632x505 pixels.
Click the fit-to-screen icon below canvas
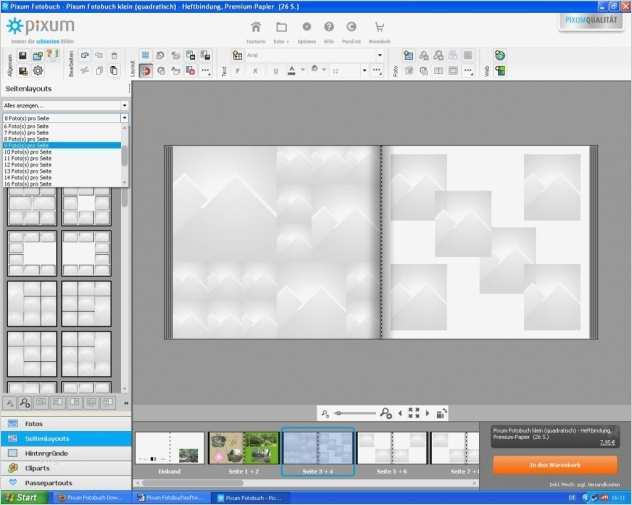tap(414, 413)
